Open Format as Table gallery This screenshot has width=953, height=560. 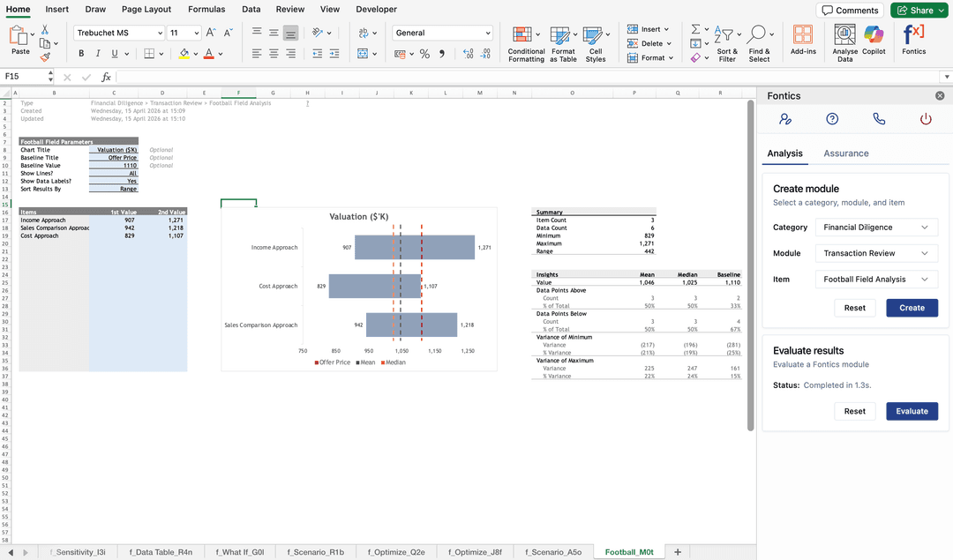pos(563,44)
